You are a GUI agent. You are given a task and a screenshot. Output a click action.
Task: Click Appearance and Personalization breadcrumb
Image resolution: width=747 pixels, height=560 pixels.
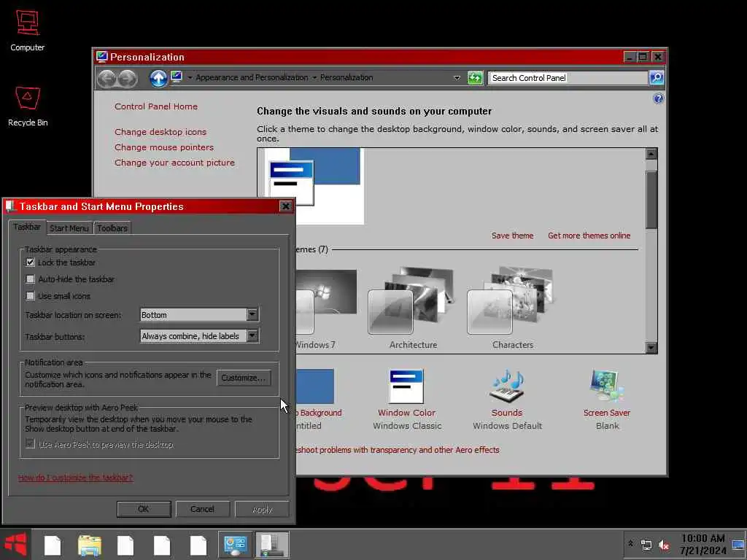click(252, 77)
